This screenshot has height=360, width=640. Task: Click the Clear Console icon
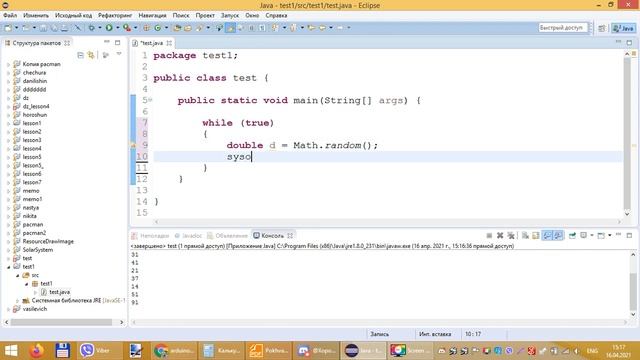point(525,236)
